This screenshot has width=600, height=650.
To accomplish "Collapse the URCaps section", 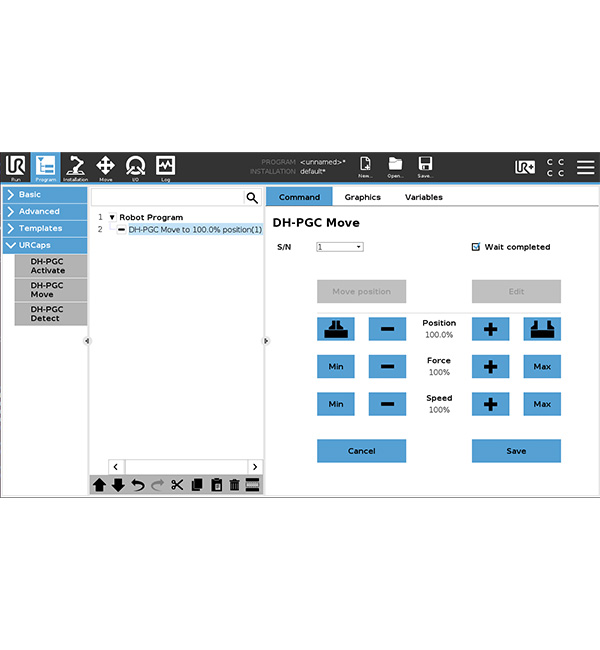I will [45, 245].
